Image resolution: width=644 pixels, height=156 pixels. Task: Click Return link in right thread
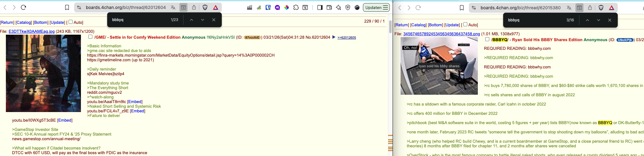tap(402, 25)
